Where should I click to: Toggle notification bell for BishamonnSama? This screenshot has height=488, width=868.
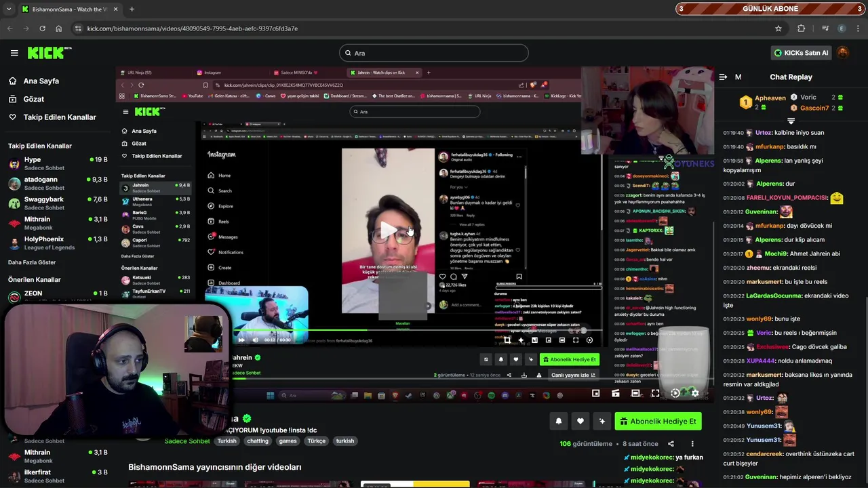click(559, 421)
